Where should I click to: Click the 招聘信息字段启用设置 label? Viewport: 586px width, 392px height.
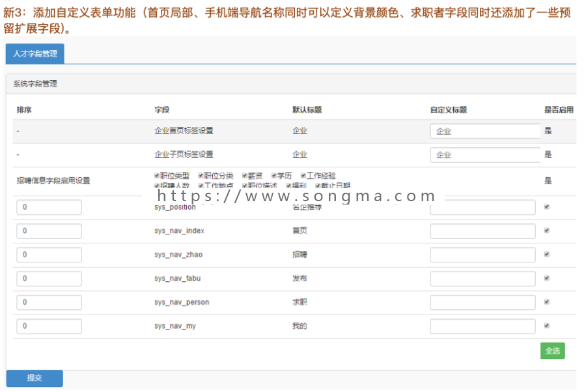[53, 181]
